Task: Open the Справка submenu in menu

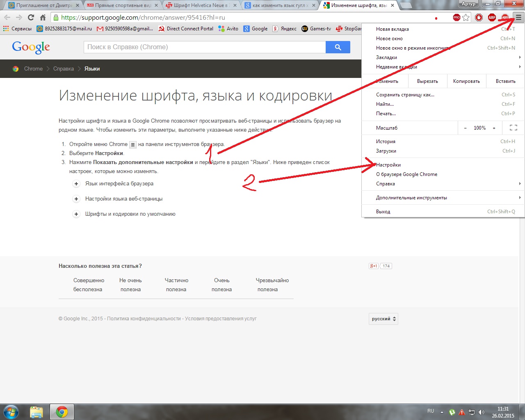Action: point(443,184)
